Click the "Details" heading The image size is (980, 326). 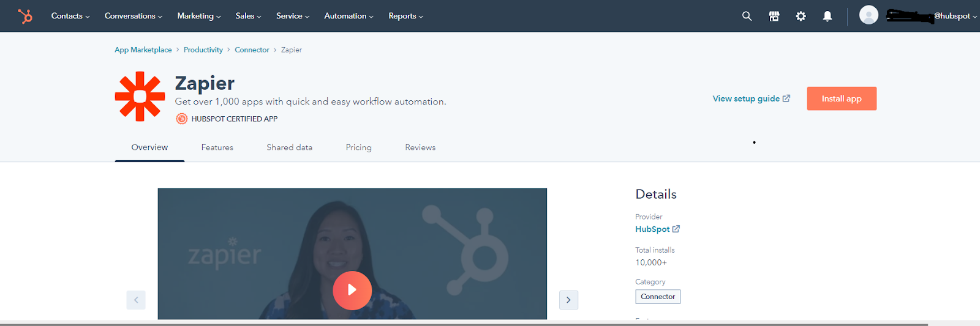coord(656,194)
